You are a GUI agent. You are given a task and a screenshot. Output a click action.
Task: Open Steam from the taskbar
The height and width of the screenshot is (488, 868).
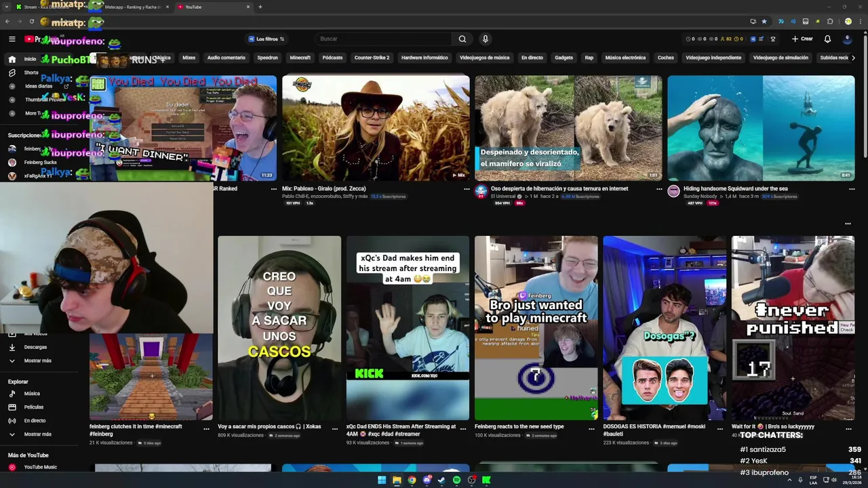click(x=441, y=480)
